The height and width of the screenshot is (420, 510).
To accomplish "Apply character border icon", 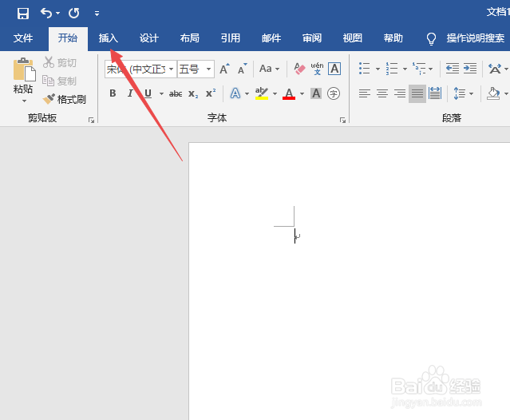I will coord(334,69).
